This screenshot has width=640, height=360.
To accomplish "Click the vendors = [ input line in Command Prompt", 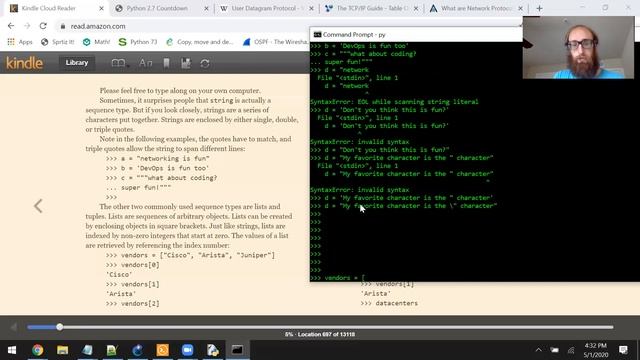I will (x=338, y=278).
